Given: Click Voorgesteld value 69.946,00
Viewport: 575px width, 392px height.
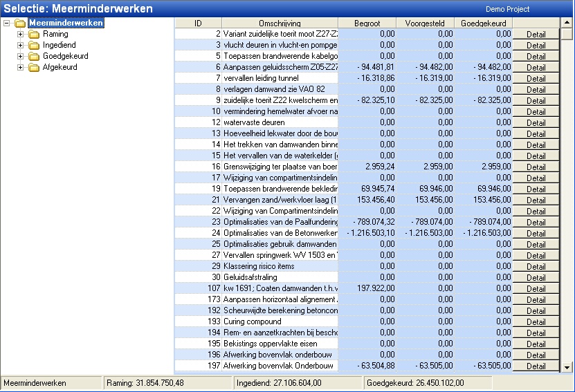Looking at the screenshot, I should tap(425, 189).
